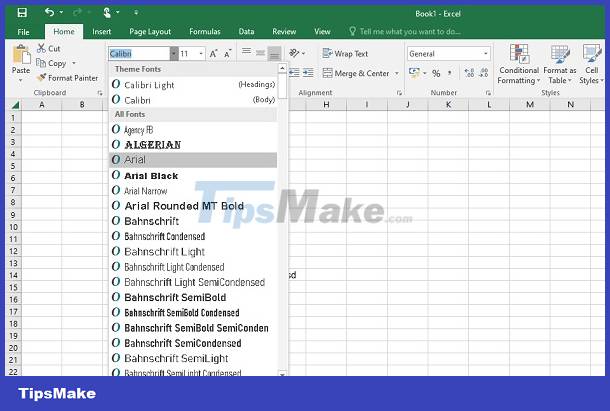
Task: Open Merge & Center dropdown arrow
Action: click(397, 73)
